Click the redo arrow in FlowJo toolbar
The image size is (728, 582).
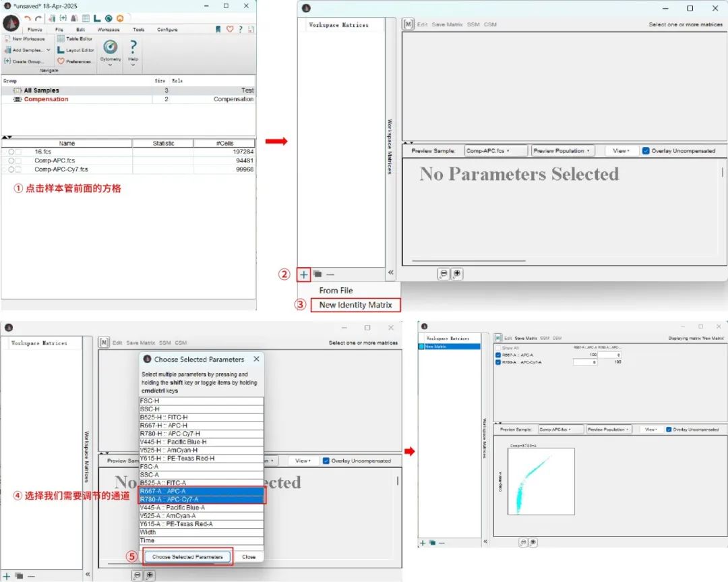tap(38, 18)
